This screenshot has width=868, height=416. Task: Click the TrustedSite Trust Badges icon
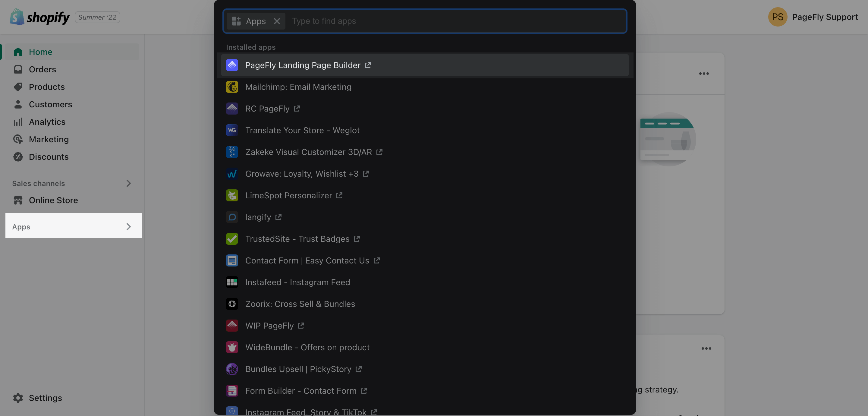232,239
